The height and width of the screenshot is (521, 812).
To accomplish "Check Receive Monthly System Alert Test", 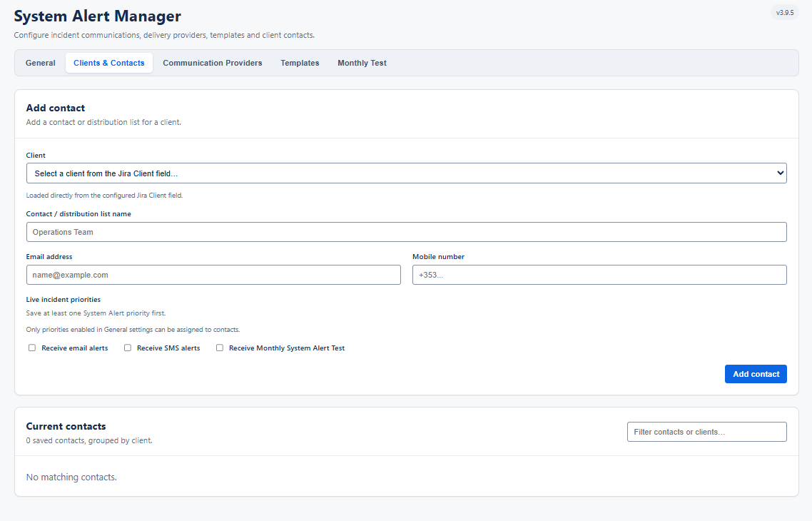I will pos(220,348).
